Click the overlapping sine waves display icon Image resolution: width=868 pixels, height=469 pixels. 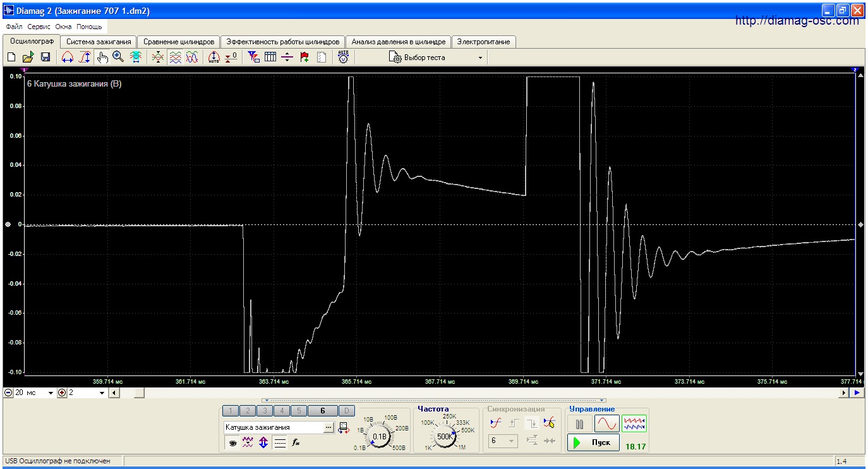[192, 57]
